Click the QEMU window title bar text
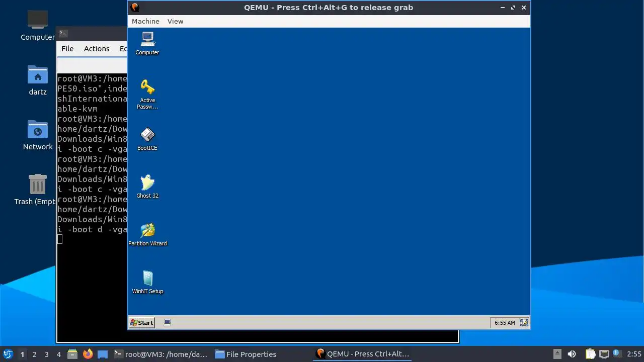Image resolution: width=644 pixels, height=362 pixels. click(x=329, y=8)
